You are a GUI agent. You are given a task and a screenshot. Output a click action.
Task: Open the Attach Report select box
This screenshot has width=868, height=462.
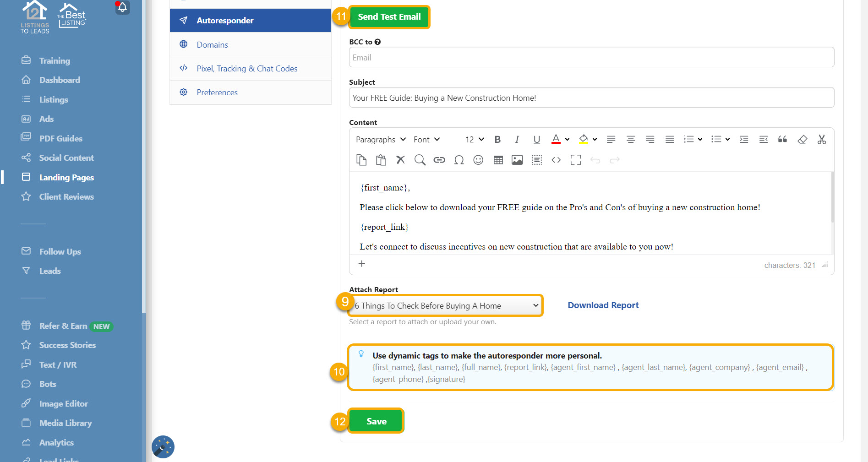click(446, 305)
